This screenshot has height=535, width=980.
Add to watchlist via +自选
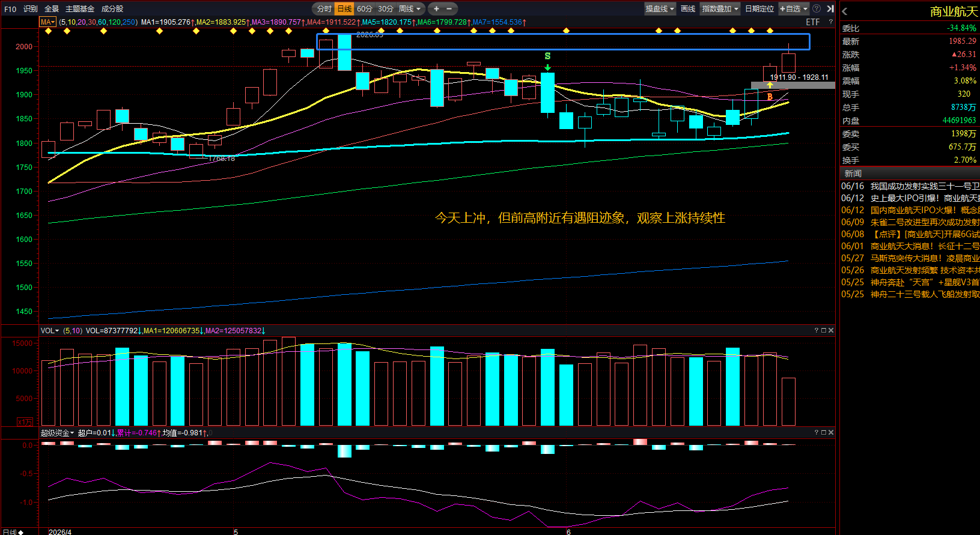click(790, 9)
